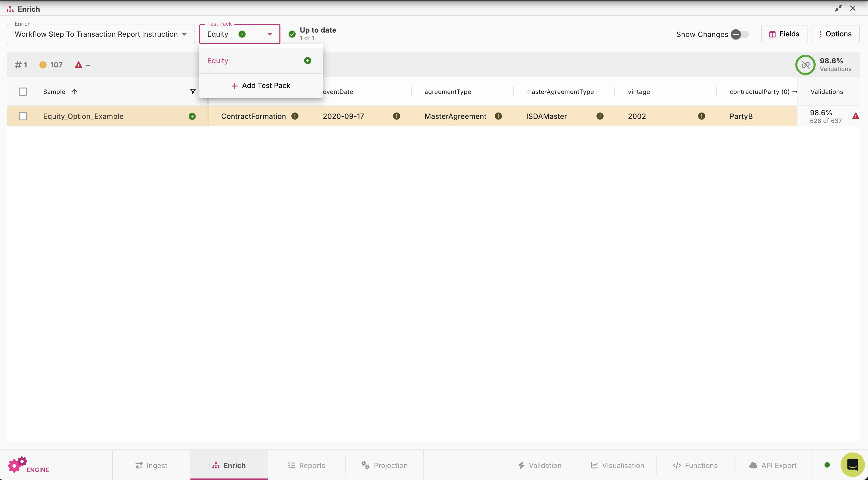Click the red error triangle in summary bar
This screenshot has width=868, height=480.
click(x=79, y=65)
